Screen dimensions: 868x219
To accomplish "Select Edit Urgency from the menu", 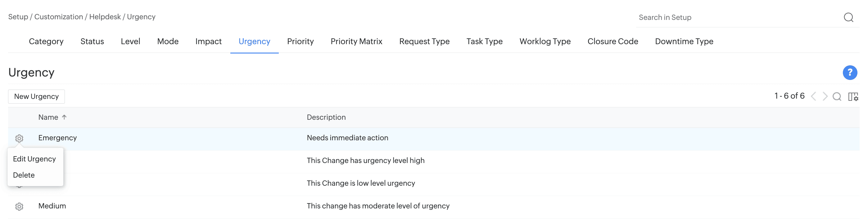I will pos(34,159).
